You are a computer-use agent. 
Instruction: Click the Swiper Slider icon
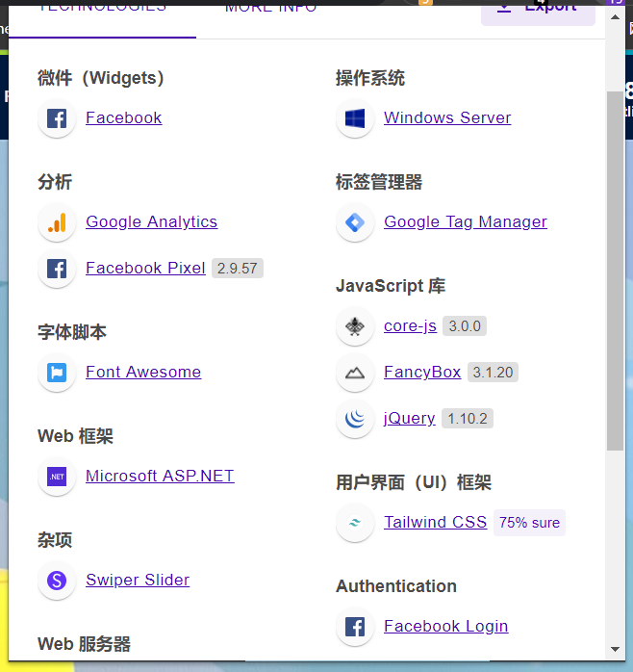pyautogui.click(x=57, y=581)
